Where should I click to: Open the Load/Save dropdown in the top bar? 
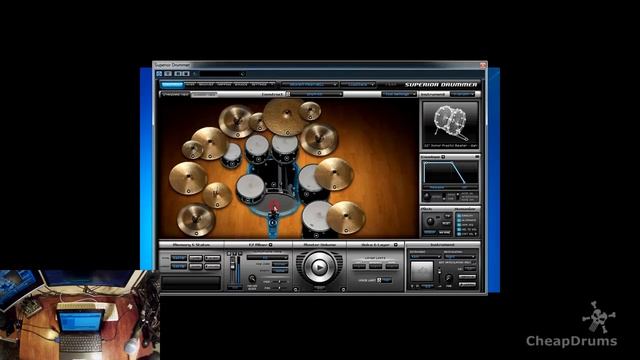[x=358, y=84]
